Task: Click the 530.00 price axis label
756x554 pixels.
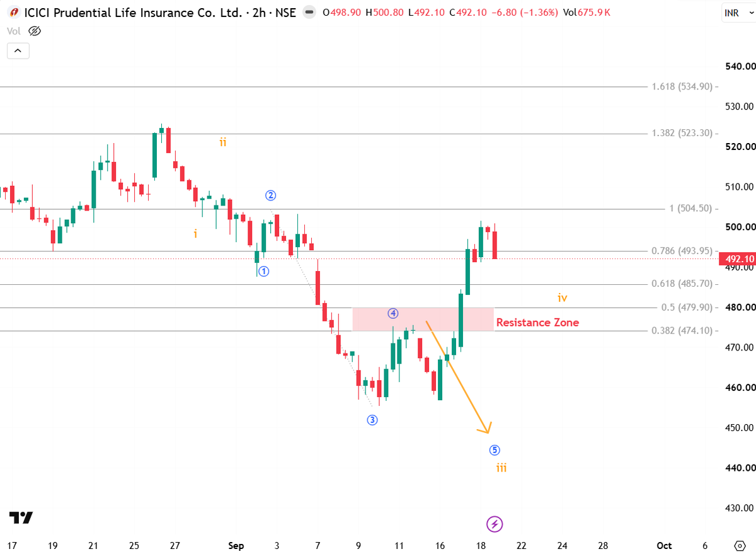Action: (738, 107)
